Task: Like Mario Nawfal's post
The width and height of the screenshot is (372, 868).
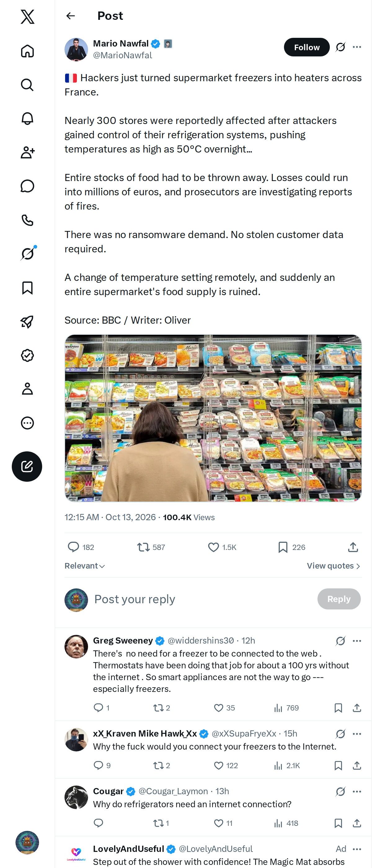Action: pyautogui.click(x=214, y=547)
